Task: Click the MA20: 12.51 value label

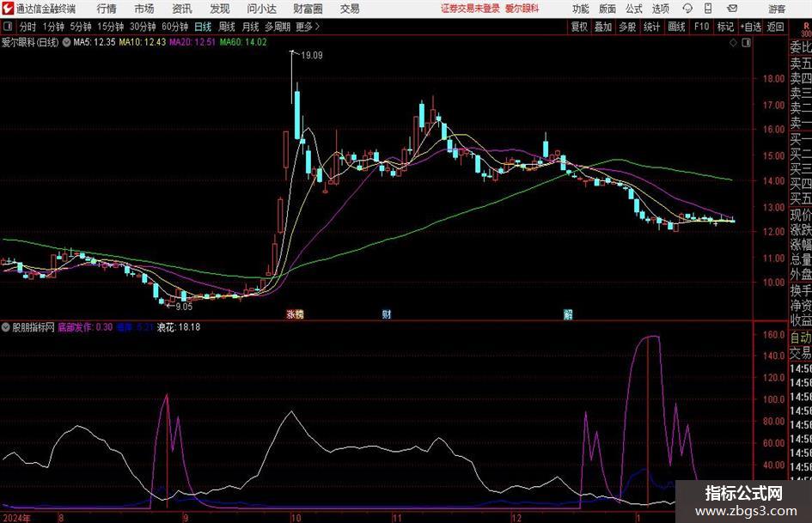Action: pos(192,42)
